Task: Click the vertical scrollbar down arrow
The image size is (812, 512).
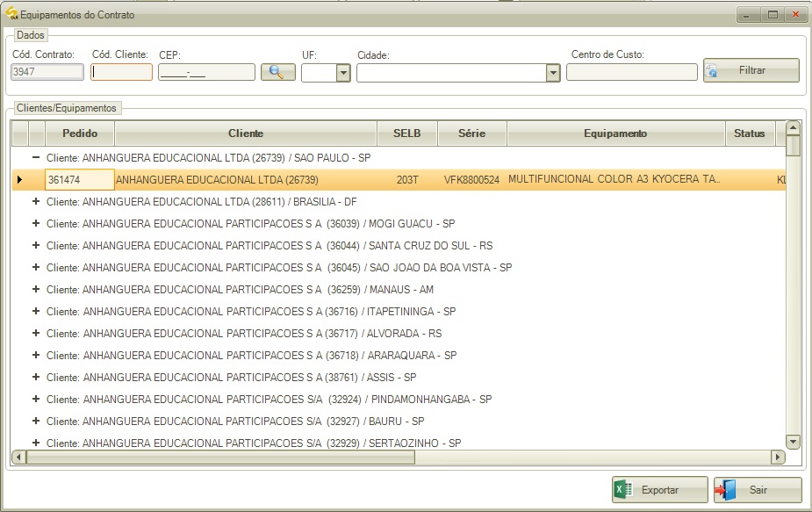Action: (x=793, y=442)
